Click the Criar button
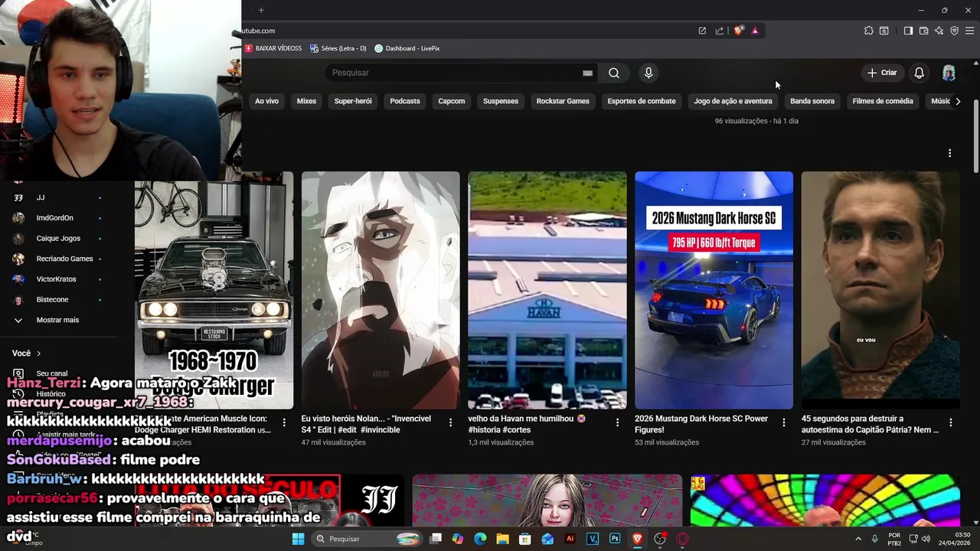Viewport: 980px width, 551px height. point(882,73)
